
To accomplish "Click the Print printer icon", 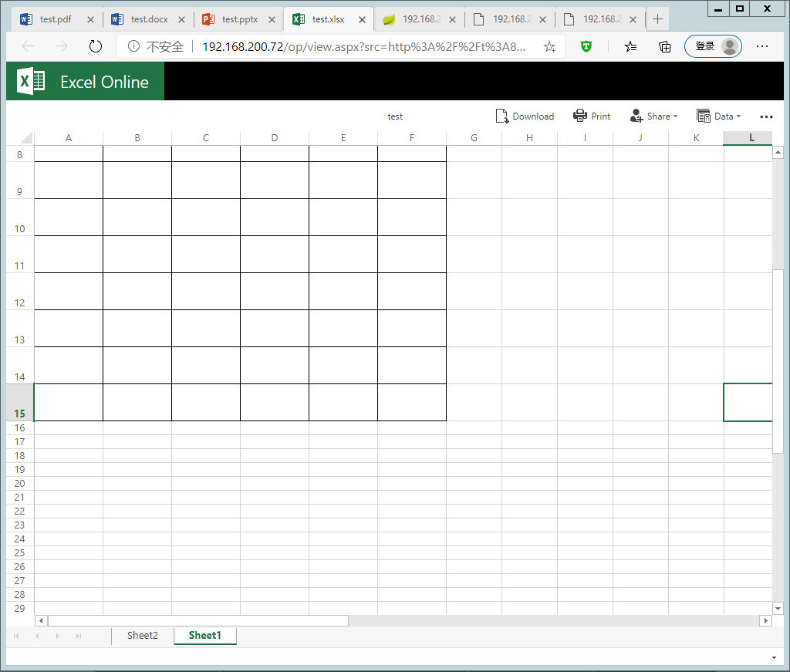I will (x=580, y=116).
